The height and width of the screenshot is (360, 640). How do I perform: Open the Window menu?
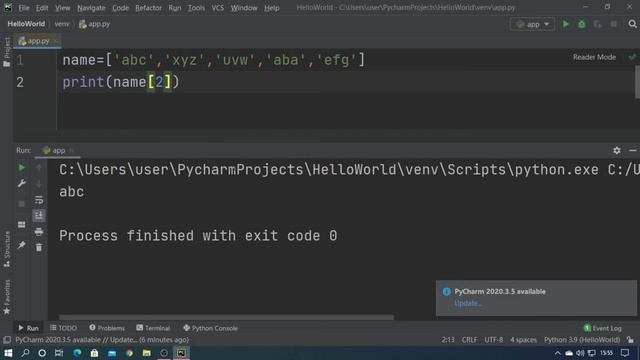(x=244, y=8)
